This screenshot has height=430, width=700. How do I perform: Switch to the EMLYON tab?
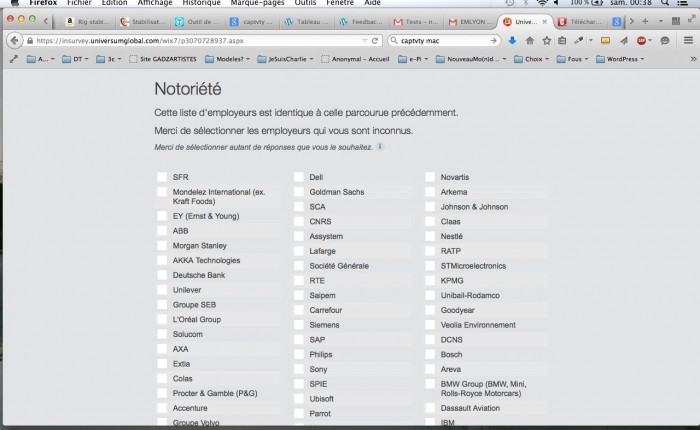472,21
